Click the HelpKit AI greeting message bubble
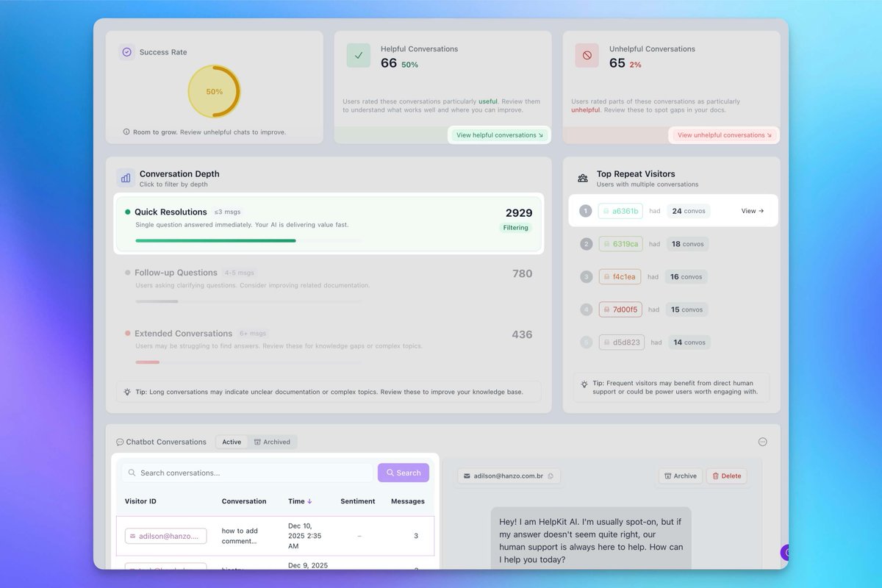The height and width of the screenshot is (588, 882). point(591,537)
